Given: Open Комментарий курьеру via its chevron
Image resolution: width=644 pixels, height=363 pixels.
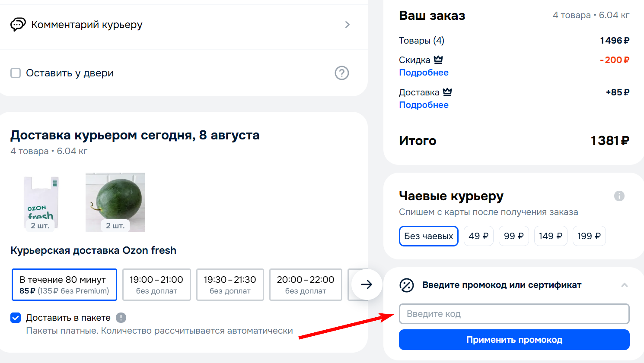Looking at the screenshot, I should tap(347, 25).
